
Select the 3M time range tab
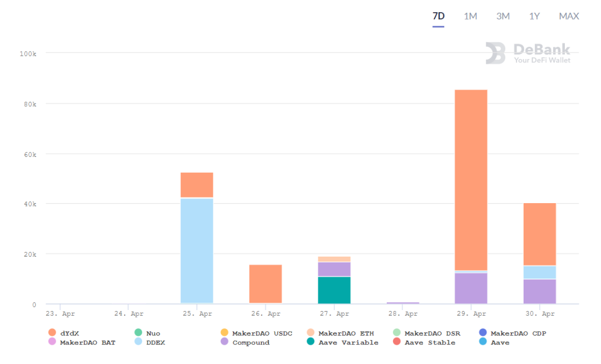503,16
